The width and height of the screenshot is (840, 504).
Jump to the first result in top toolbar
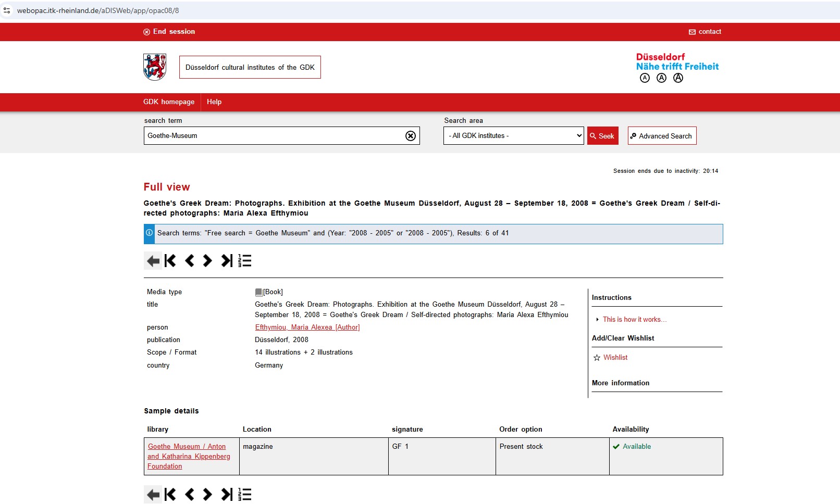pyautogui.click(x=170, y=261)
